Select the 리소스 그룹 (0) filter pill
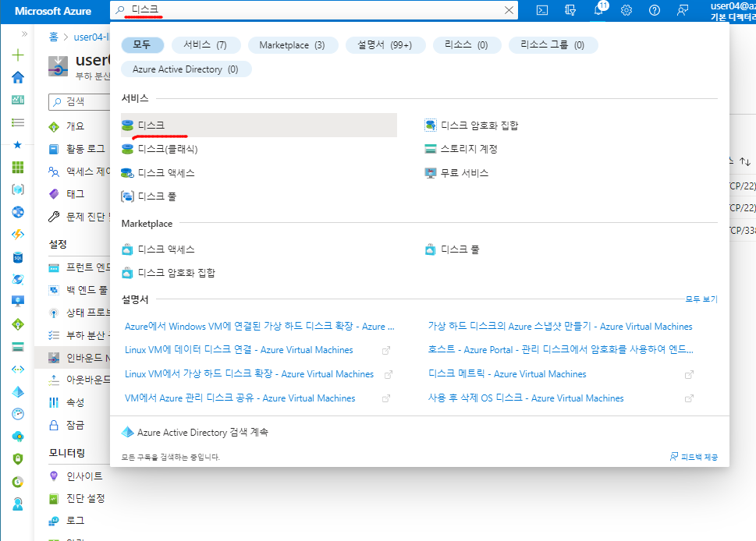This screenshot has width=756, height=541. point(552,44)
